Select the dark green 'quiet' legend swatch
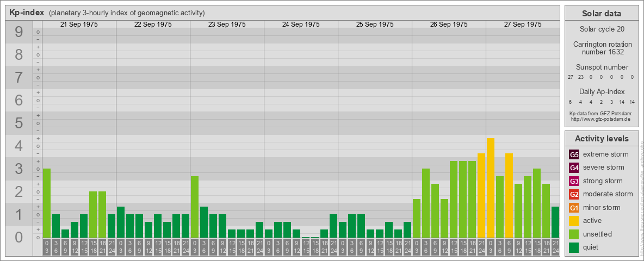The image size is (644, 261). point(574,247)
